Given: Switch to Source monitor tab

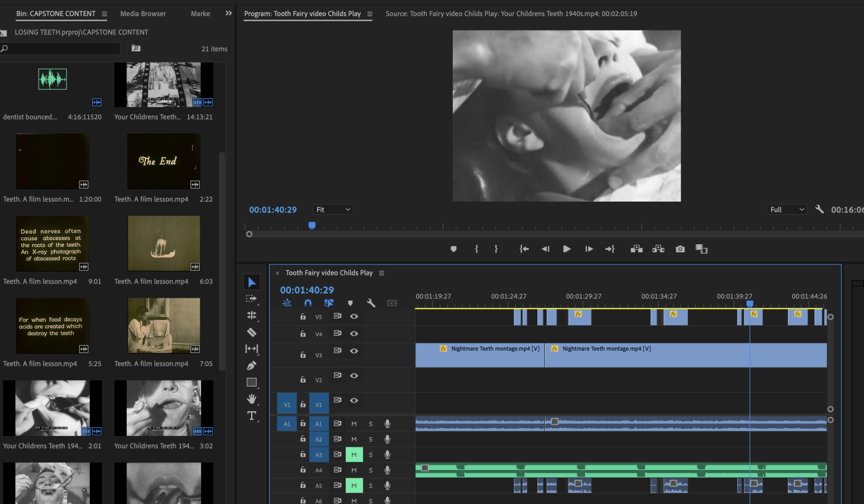Looking at the screenshot, I should 511,14.
